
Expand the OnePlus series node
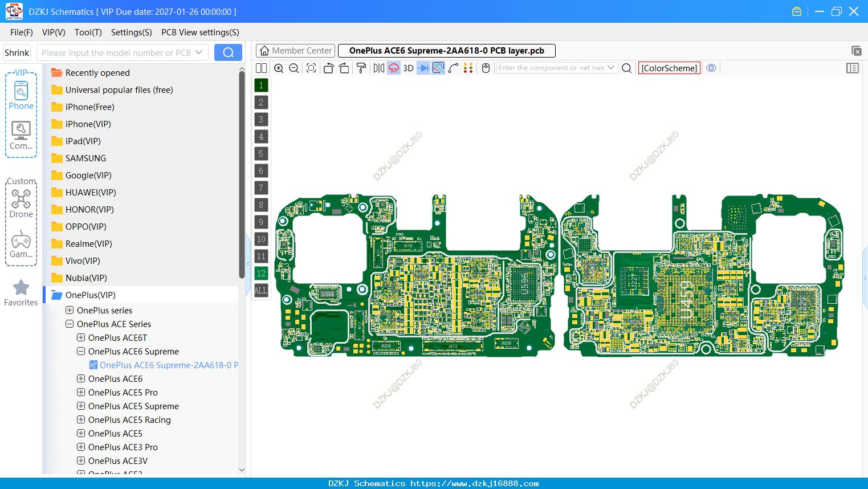pos(70,311)
